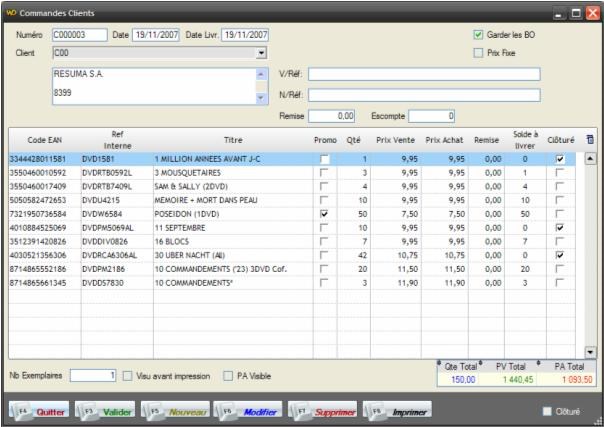Minimize the Commandes Clients window
604x427 pixels.
[x=560, y=13]
